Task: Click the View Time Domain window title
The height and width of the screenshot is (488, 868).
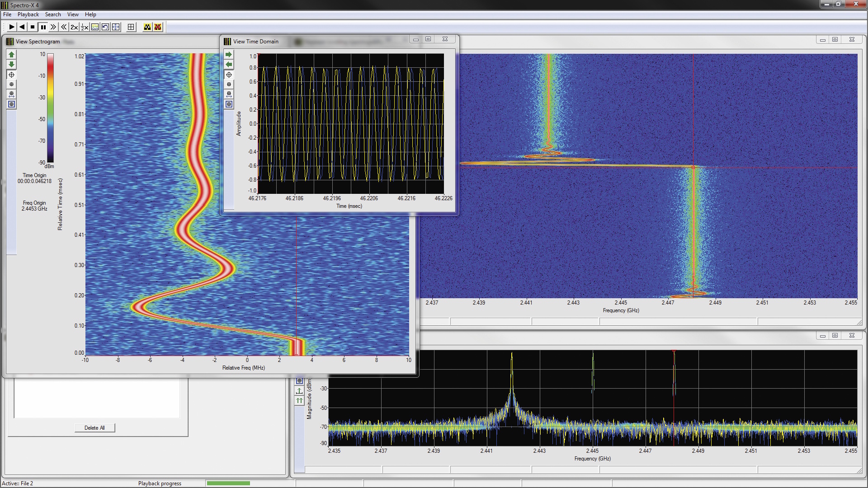Action: (x=256, y=42)
